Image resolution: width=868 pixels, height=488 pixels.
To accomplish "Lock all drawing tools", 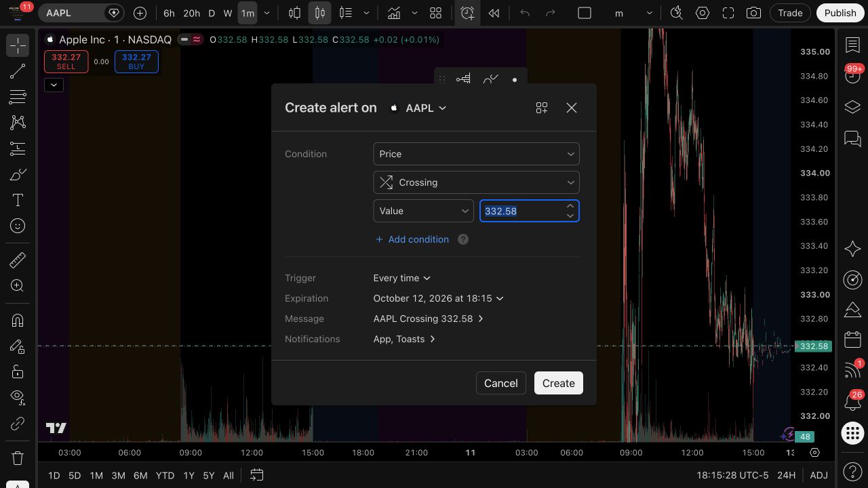I will [18, 372].
